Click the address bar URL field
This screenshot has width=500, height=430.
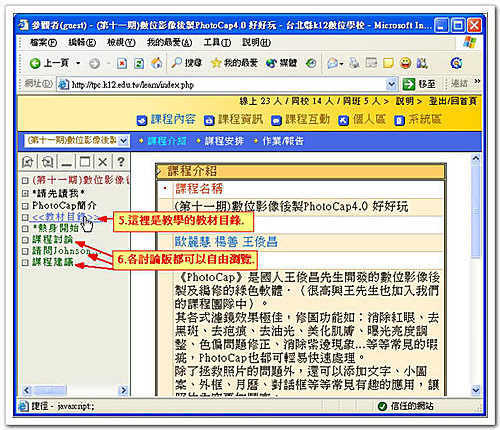click(222, 84)
